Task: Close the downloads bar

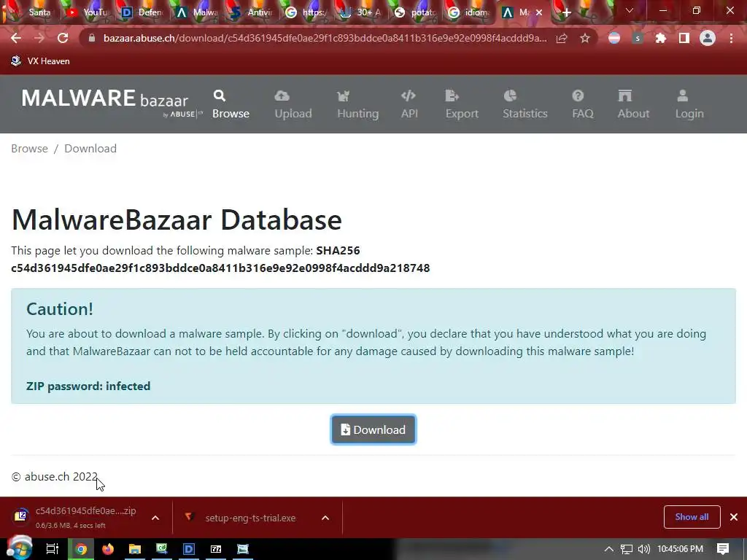Action: (734, 517)
